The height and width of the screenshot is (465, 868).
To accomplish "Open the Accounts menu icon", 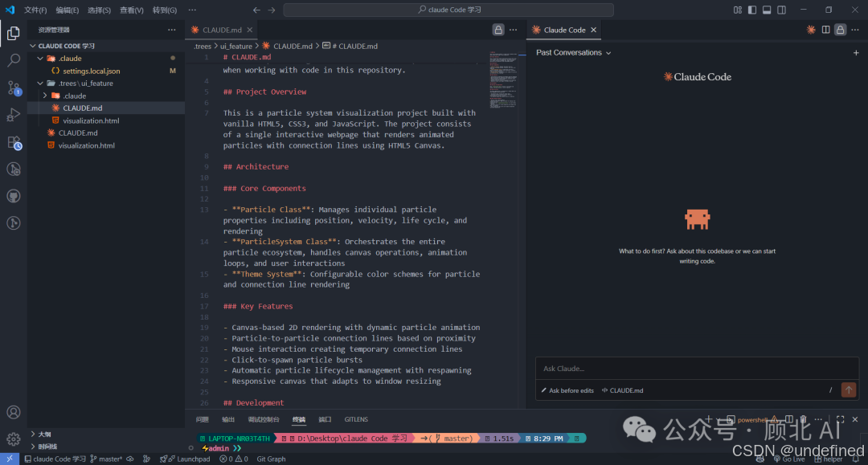I will click(x=14, y=413).
